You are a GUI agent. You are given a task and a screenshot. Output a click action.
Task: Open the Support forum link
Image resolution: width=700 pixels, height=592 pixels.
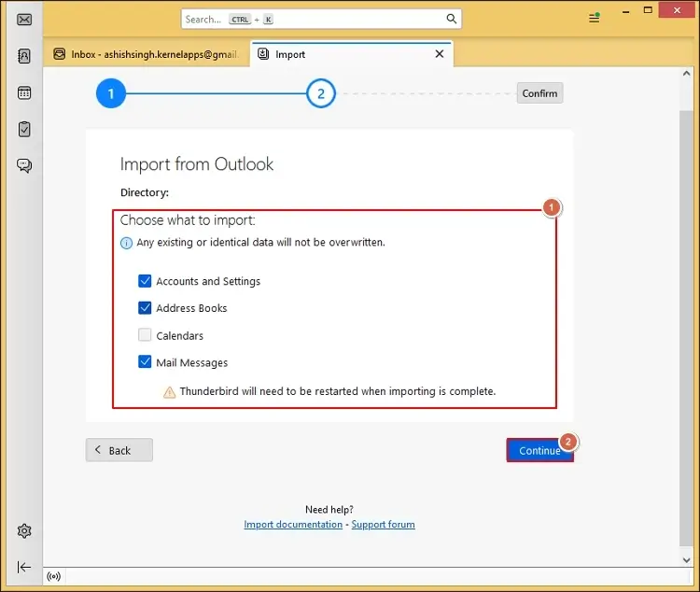pyautogui.click(x=383, y=524)
